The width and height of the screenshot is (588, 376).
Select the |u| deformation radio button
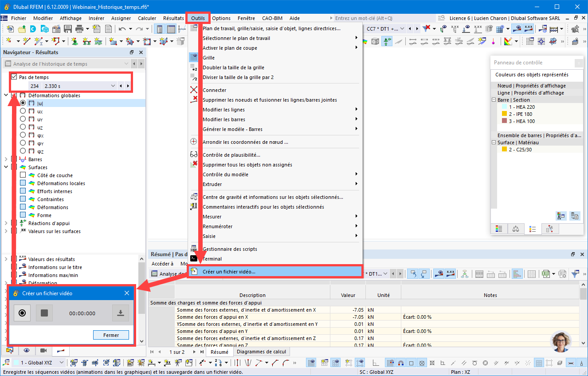(x=23, y=103)
